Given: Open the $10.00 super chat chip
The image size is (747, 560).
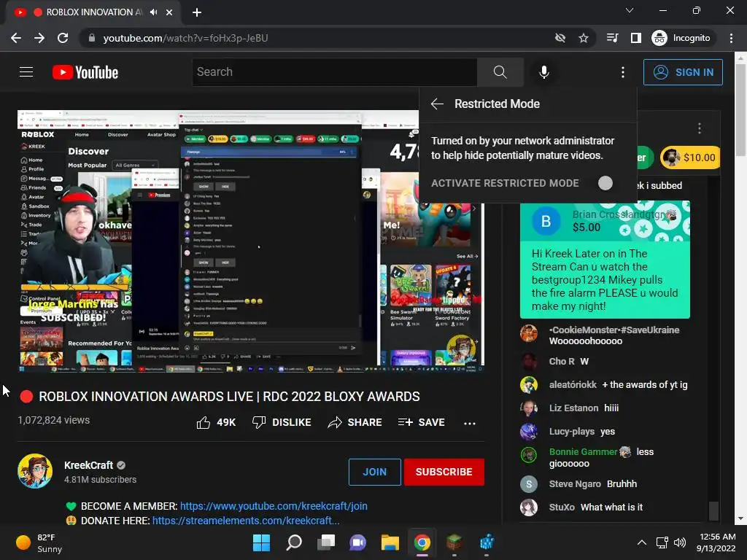Looking at the screenshot, I should tap(690, 157).
